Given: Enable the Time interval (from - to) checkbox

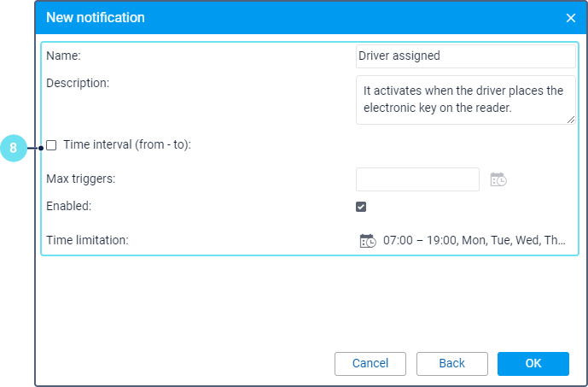Looking at the screenshot, I should pyautogui.click(x=52, y=145).
